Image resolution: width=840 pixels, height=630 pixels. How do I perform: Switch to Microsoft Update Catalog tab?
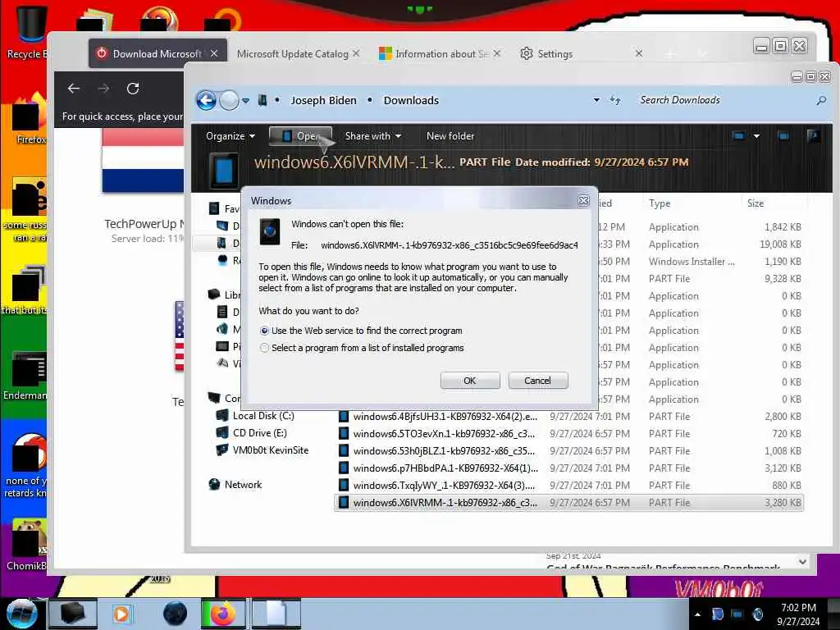click(x=293, y=53)
